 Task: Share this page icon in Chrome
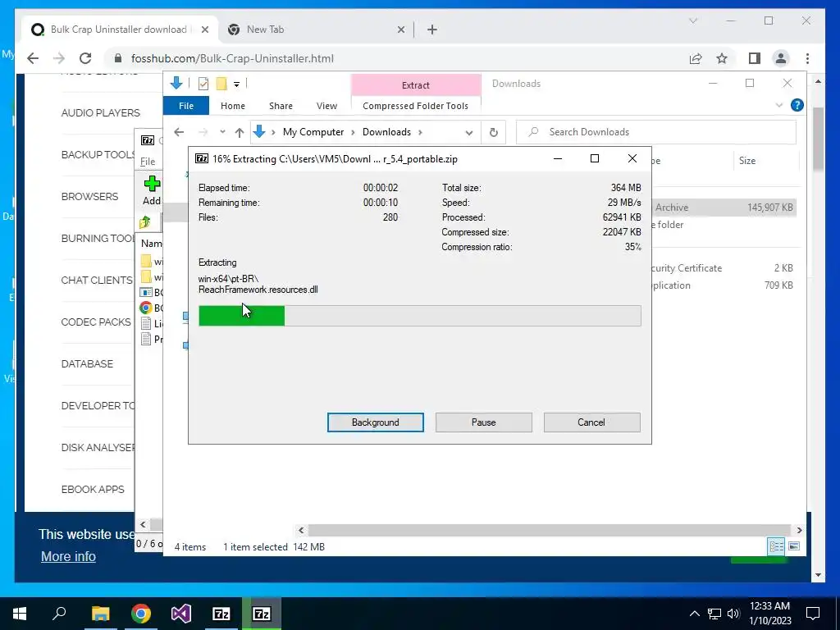coord(696,58)
